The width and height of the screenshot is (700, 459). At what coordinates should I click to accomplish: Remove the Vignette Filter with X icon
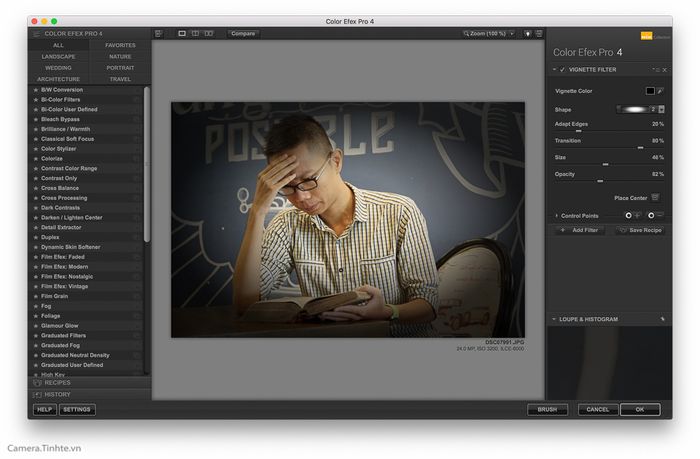(x=664, y=70)
